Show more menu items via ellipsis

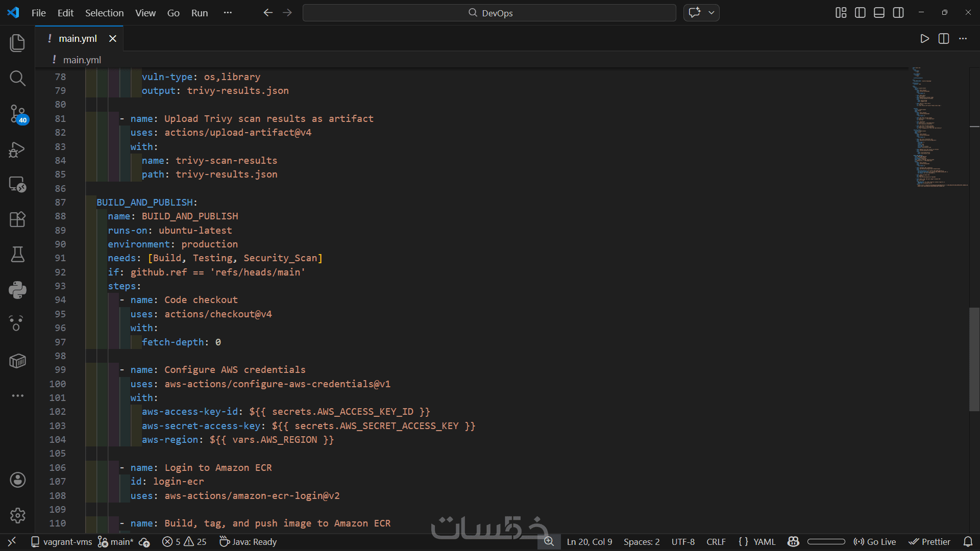228,13
